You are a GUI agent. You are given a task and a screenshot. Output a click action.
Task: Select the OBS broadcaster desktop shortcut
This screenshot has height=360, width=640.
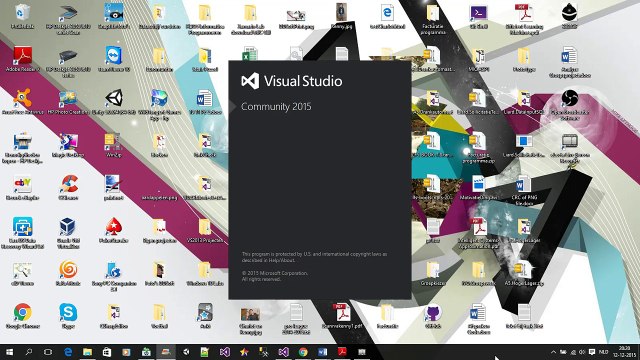tap(570, 105)
